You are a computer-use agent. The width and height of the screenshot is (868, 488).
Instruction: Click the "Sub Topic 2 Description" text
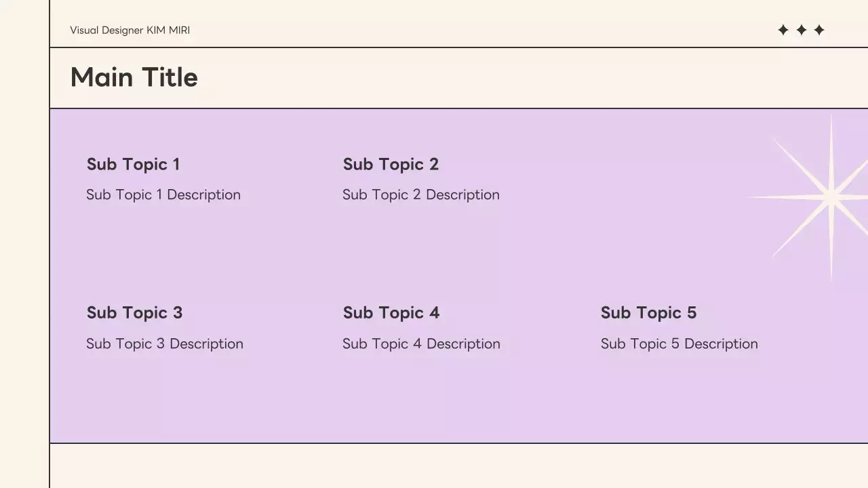pos(420,195)
